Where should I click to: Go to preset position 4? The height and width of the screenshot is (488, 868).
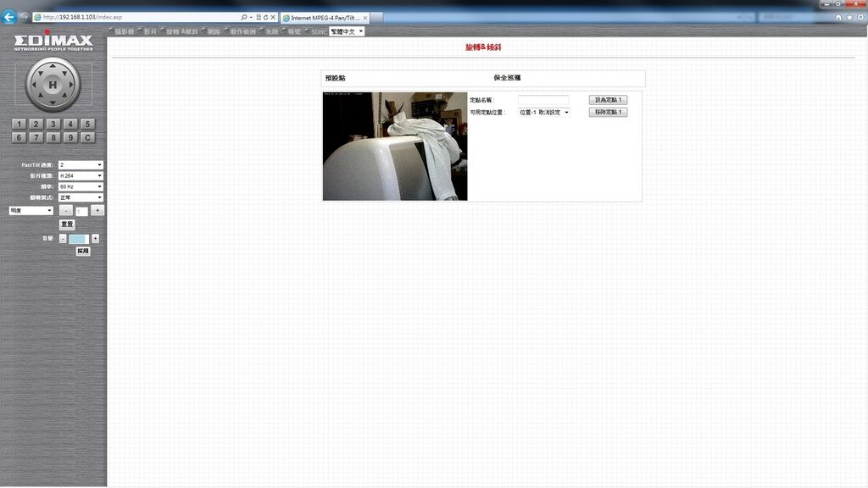[70, 124]
